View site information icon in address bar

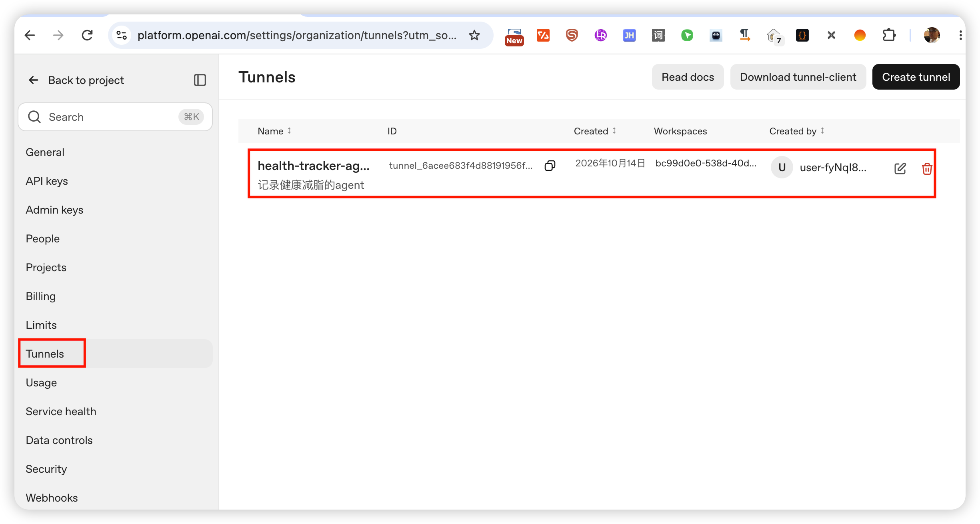(x=122, y=35)
